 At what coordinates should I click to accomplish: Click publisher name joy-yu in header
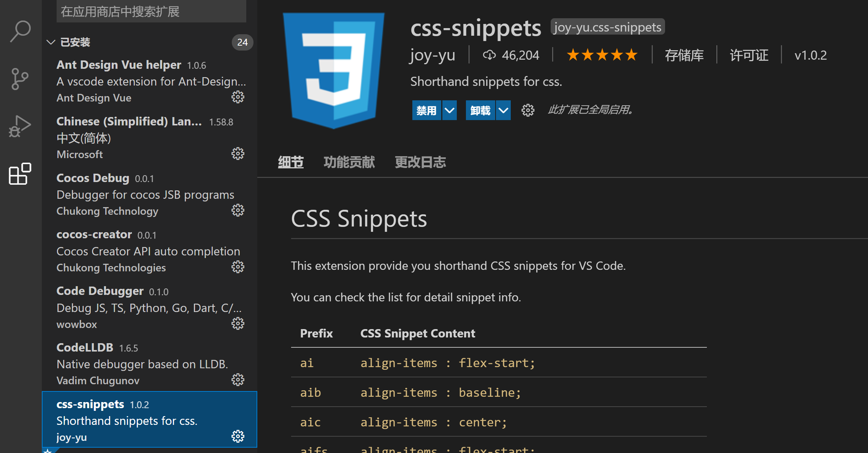coord(432,55)
